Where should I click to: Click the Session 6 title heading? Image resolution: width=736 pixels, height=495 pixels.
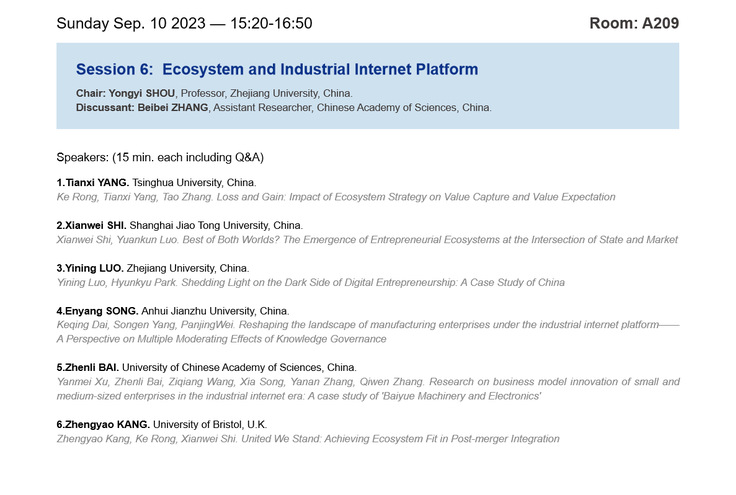(277, 69)
